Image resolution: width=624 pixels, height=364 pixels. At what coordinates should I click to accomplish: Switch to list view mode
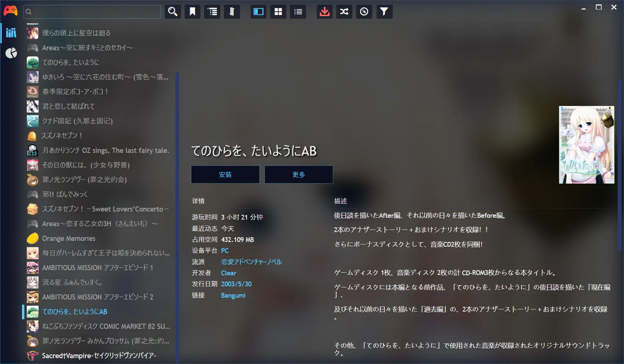click(x=298, y=12)
